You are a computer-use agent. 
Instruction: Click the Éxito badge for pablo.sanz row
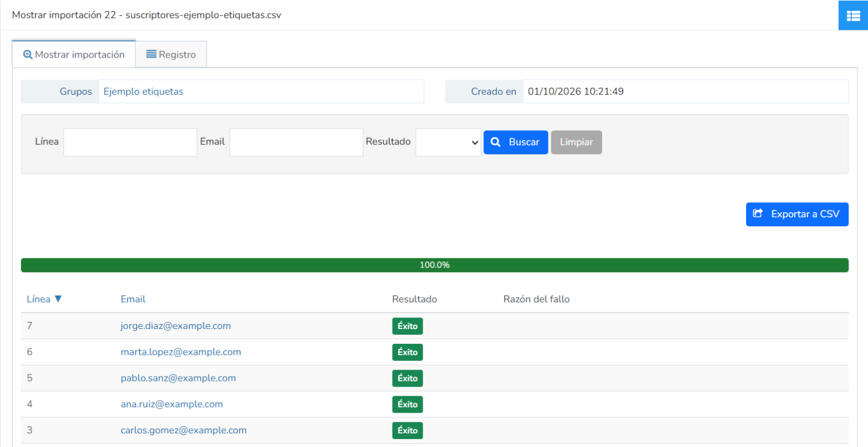(408, 379)
